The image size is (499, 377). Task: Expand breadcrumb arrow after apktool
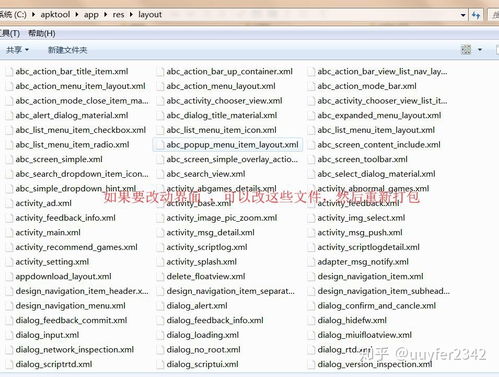coord(77,15)
